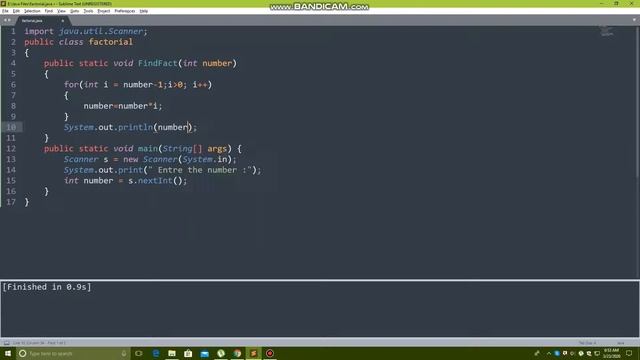The image size is (640, 360).
Task: Open the Tools menu
Action: [x=88, y=11]
